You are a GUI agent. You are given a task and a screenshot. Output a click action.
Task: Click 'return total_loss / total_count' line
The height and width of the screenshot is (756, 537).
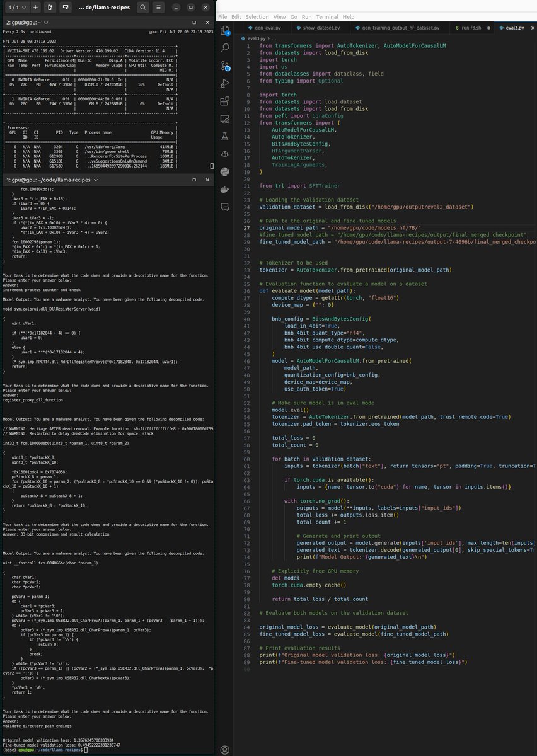click(x=321, y=599)
